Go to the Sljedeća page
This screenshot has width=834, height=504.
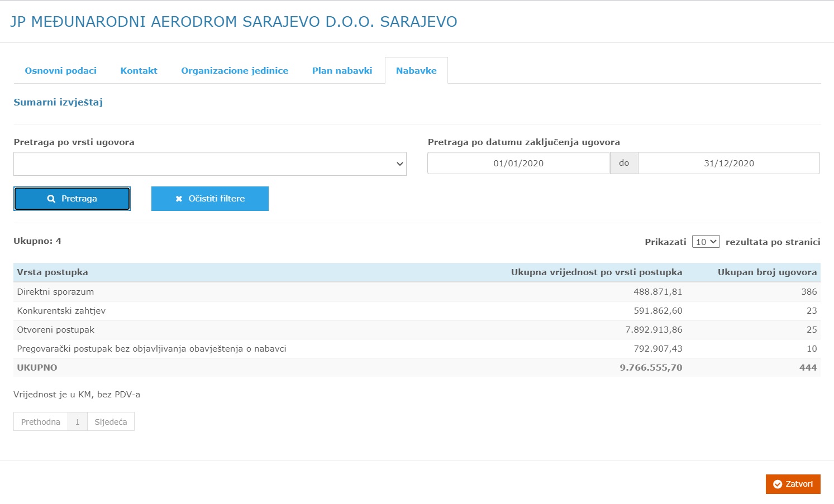point(111,422)
